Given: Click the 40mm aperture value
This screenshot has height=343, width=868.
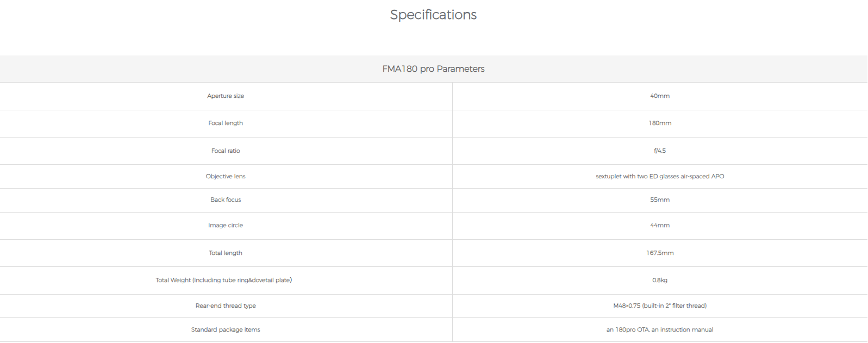Looking at the screenshot, I should pos(659,96).
